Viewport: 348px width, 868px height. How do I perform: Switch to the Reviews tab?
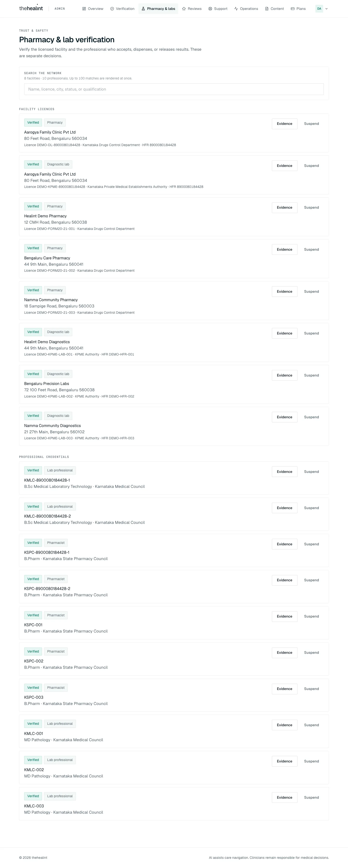192,9
